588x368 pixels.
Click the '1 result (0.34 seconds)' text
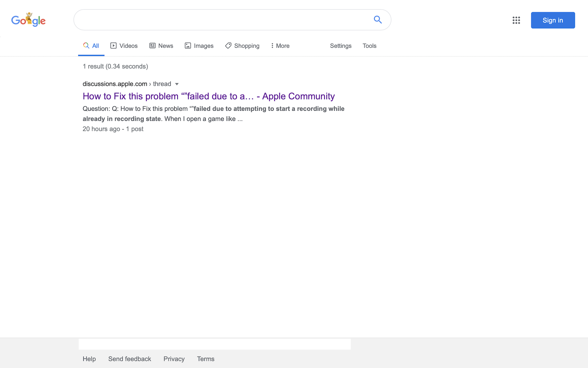click(115, 66)
